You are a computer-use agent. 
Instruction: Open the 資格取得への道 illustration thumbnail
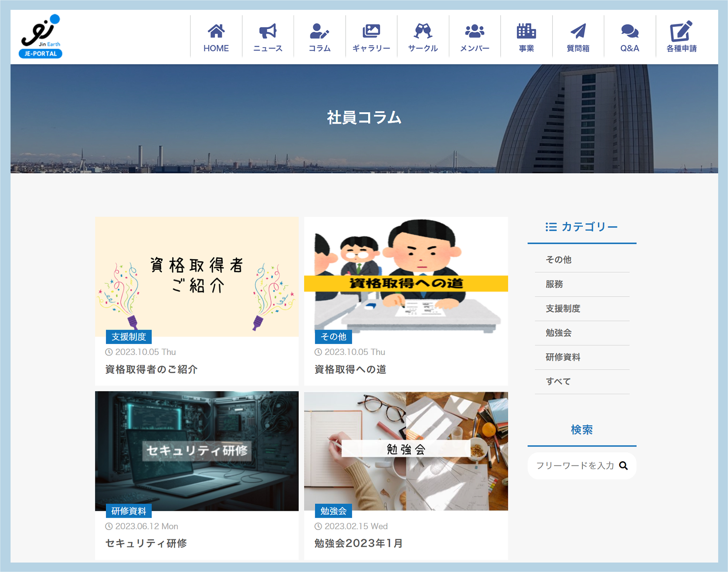pyautogui.click(x=406, y=277)
